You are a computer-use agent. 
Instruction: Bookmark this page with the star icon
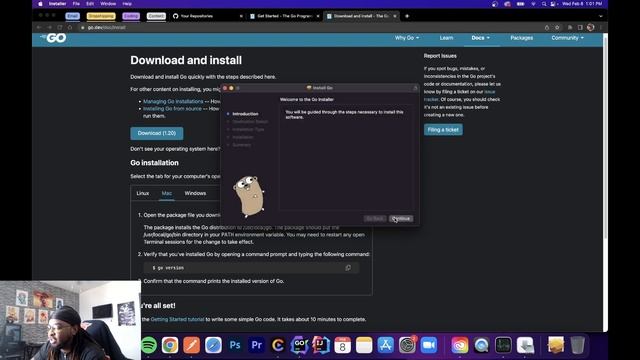(x=557, y=27)
